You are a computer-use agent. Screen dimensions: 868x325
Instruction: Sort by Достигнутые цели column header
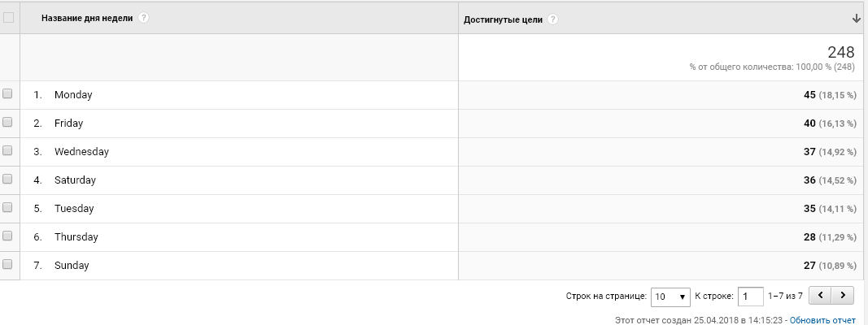click(503, 19)
